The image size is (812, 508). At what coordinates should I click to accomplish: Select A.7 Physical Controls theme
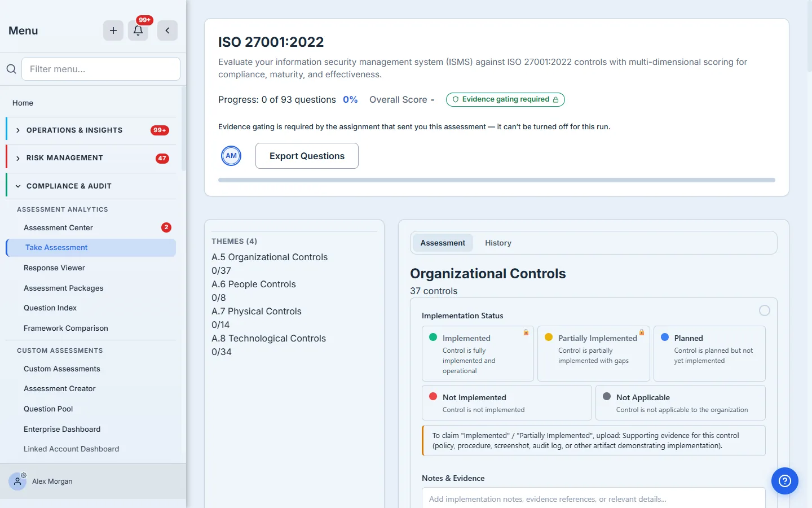pyautogui.click(x=257, y=312)
